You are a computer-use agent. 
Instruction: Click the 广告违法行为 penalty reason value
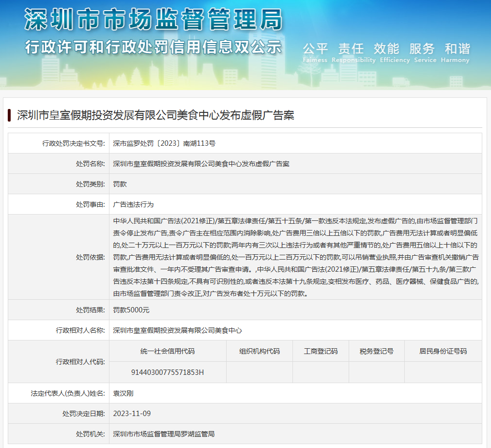click(133, 204)
